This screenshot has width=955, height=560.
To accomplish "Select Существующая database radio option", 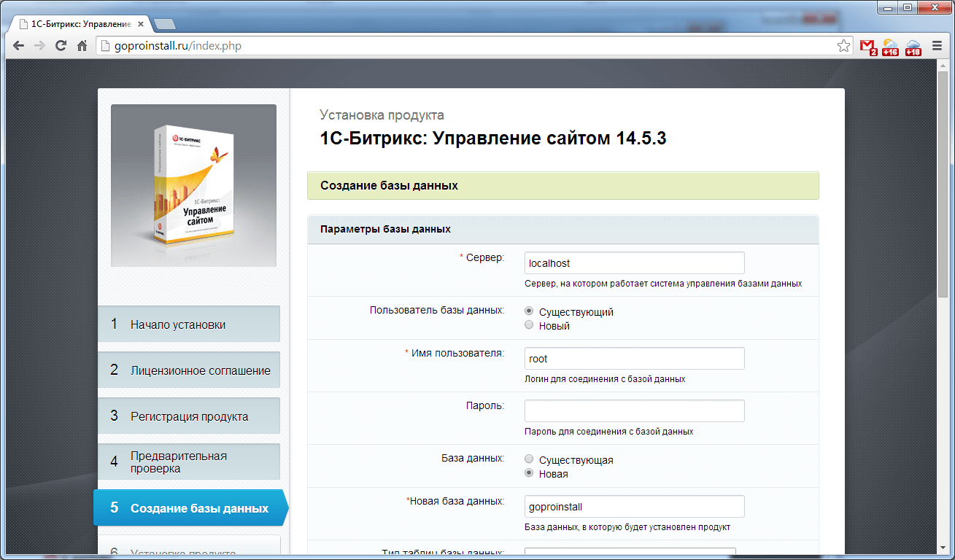I will (530, 459).
